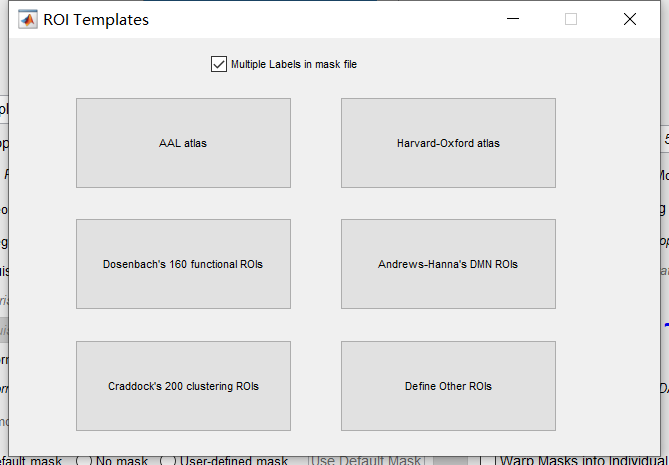Choose the Harvard-Oxford atlas
669x465 pixels.
448,143
